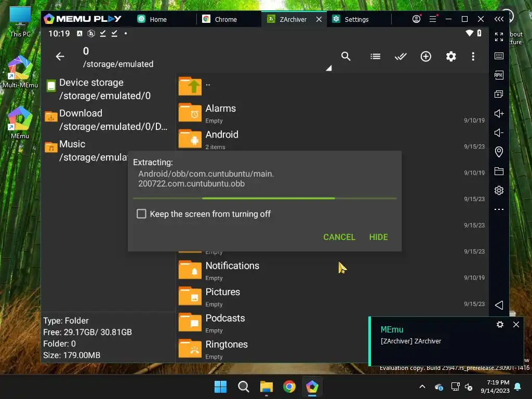Open MEmu hamburger menu
The width and height of the screenshot is (532, 399).
tap(433, 19)
